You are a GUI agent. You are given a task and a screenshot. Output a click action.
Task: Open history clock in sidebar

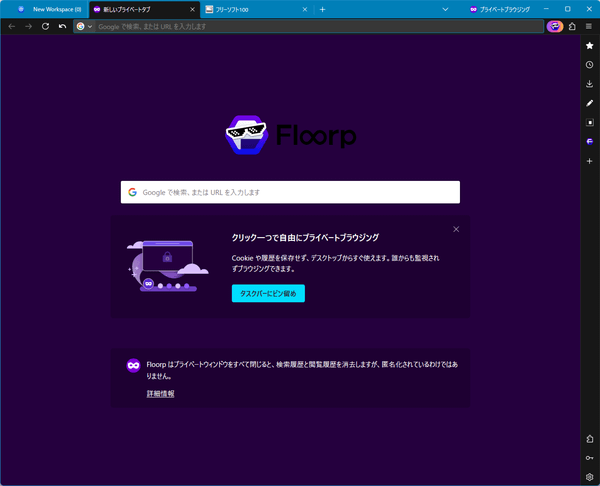pos(590,65)
